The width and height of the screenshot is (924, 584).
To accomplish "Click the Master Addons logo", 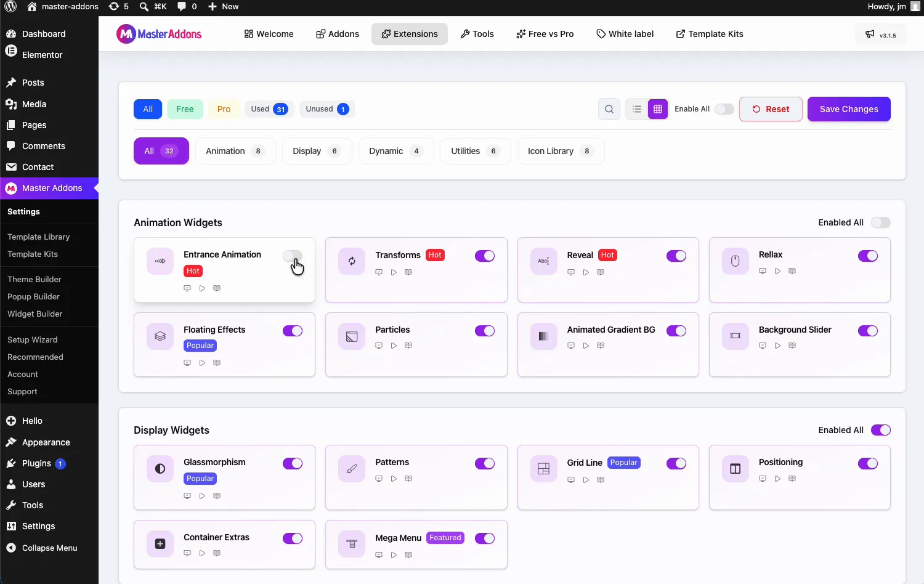I will (159, 34).
